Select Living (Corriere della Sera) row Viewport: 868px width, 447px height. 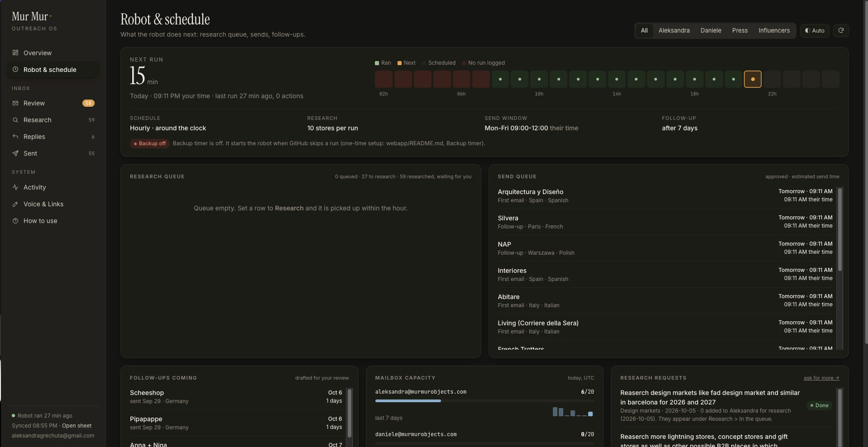(x=665, y=327)
